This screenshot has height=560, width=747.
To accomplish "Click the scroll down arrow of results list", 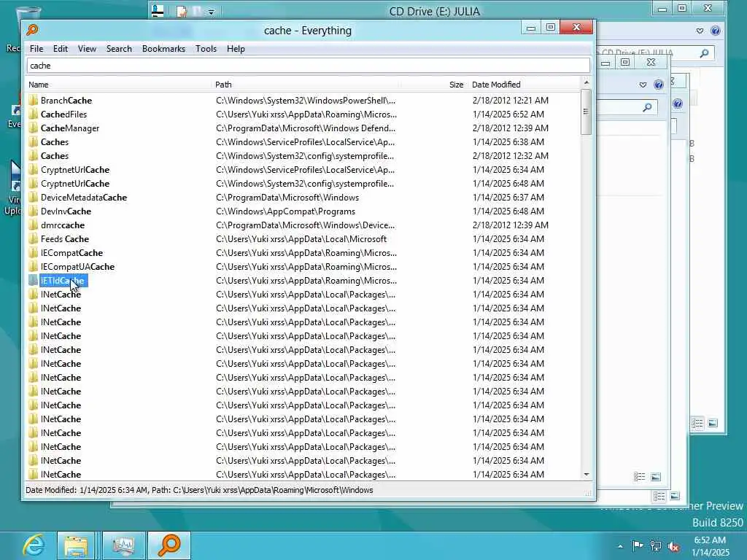I will click(587, 475).
